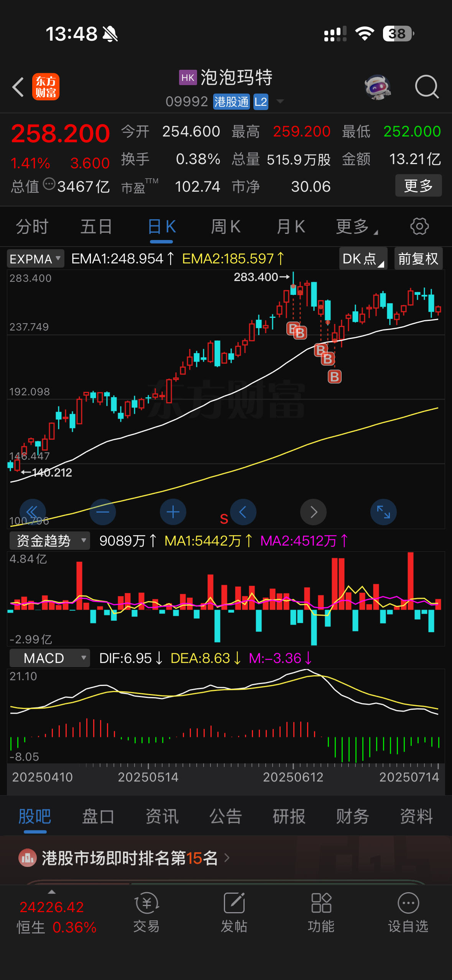Open the 资金趋势 indicator dropdown

[49, 541]
